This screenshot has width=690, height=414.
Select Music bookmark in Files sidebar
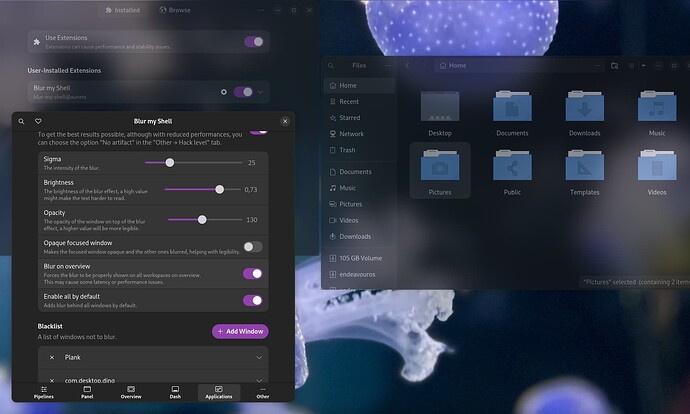tap(359, 188)
